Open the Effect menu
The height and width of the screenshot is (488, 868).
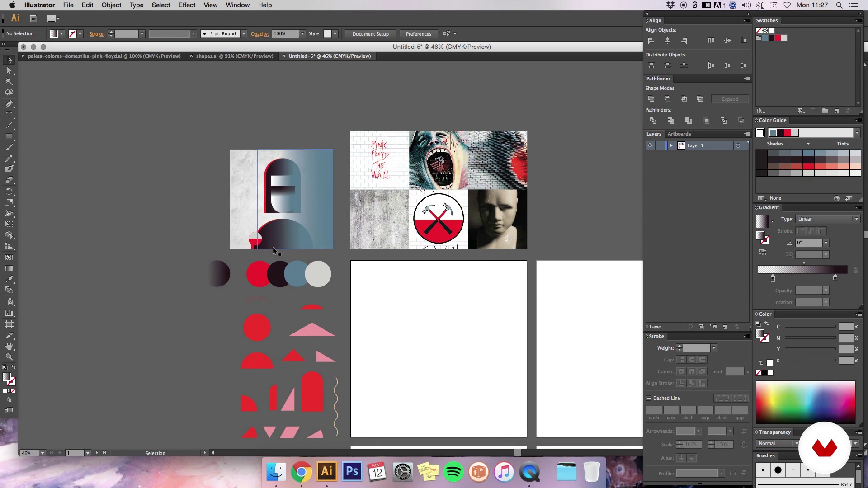coord(187,5)
